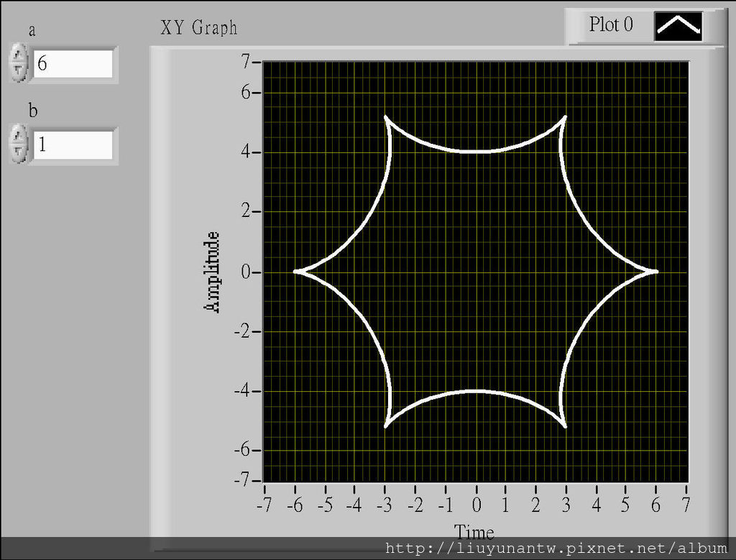Click the -2 marker on the Amplitude axis

[243, 331]
